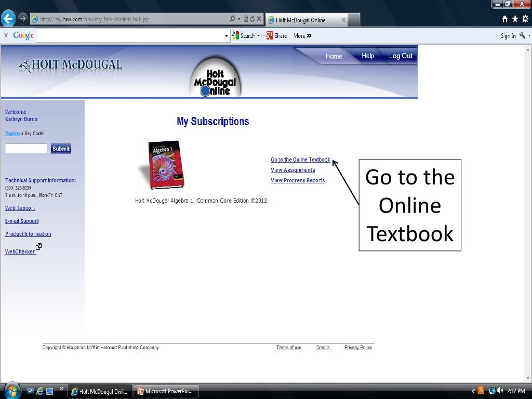Screen dimensions: 532x399
Task: Click Go to the Online Textbook link
Action: pyautogui.click(x=300, y=159)
